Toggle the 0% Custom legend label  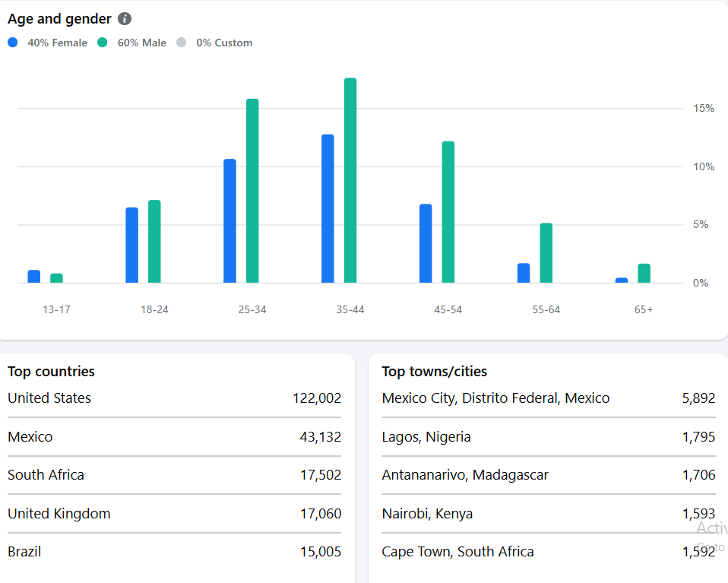coord(224,43)
